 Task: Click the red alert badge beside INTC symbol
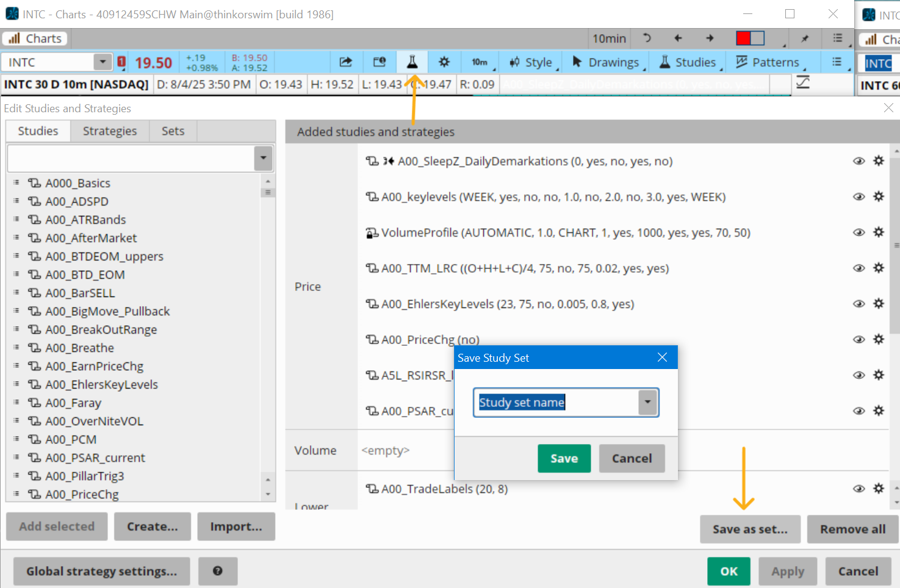coord(121,62)
